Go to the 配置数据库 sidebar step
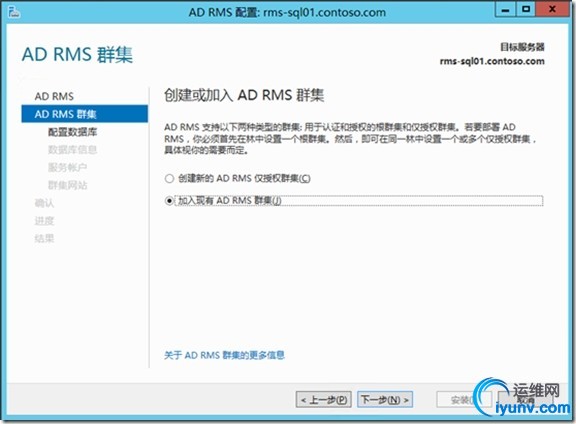 (72, 132)
